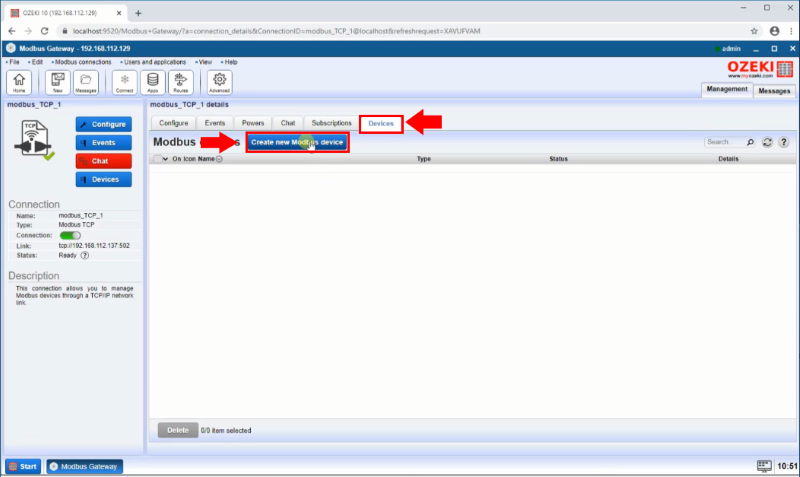Click the New message toolbar icon
Image resolution: width=800 pixels, height=477 pixels.
[58, 82]
